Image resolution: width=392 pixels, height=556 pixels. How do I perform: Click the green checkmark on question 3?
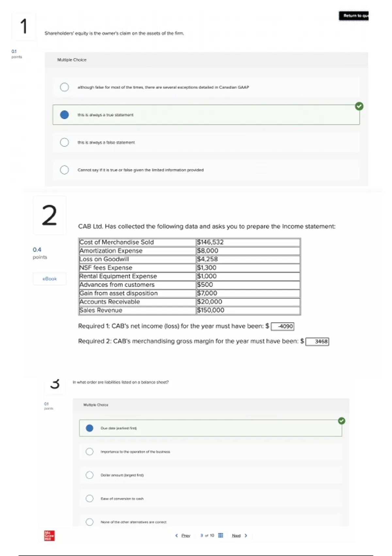342,421
